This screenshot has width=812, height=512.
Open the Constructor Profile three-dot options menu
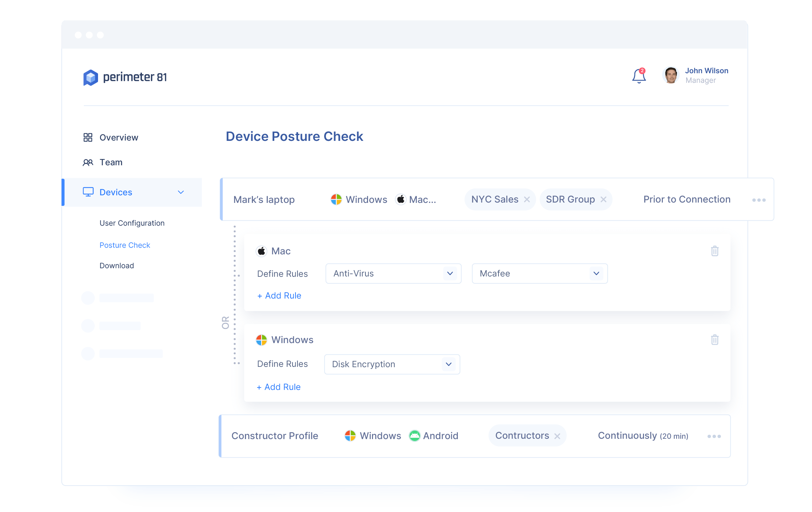(x=714, y=436)
